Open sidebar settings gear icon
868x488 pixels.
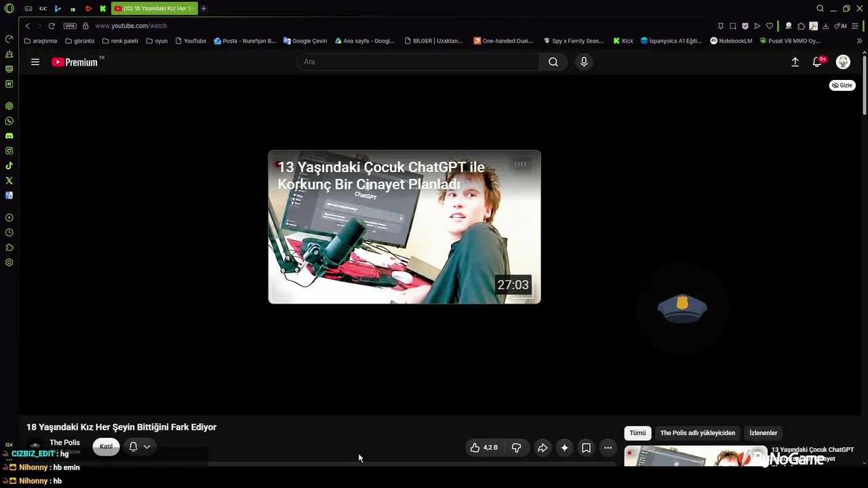click(9, 262)
